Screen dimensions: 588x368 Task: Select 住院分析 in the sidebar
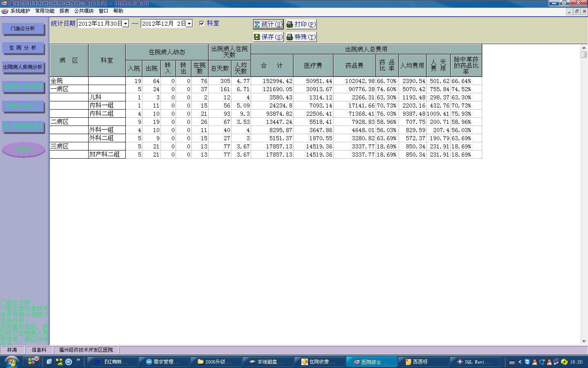tap(23, 48)
